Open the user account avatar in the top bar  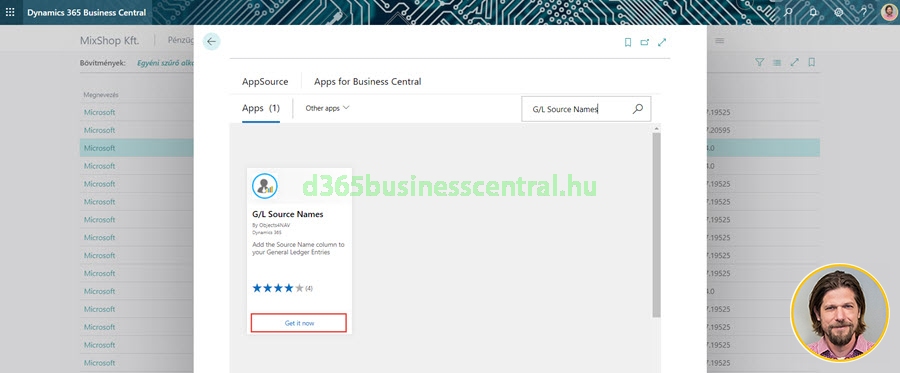pyautogui.click(x=889, y=12)
